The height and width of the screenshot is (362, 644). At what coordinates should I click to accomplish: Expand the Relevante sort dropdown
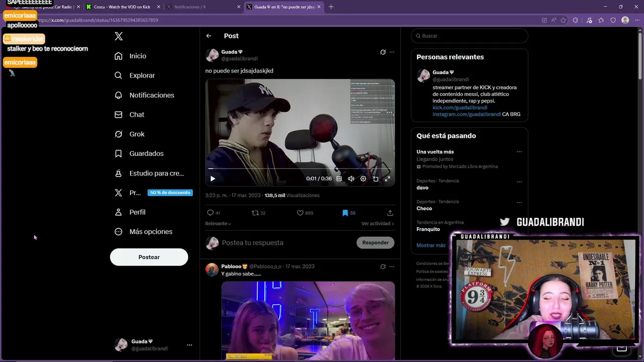click(x=218, y=223)
